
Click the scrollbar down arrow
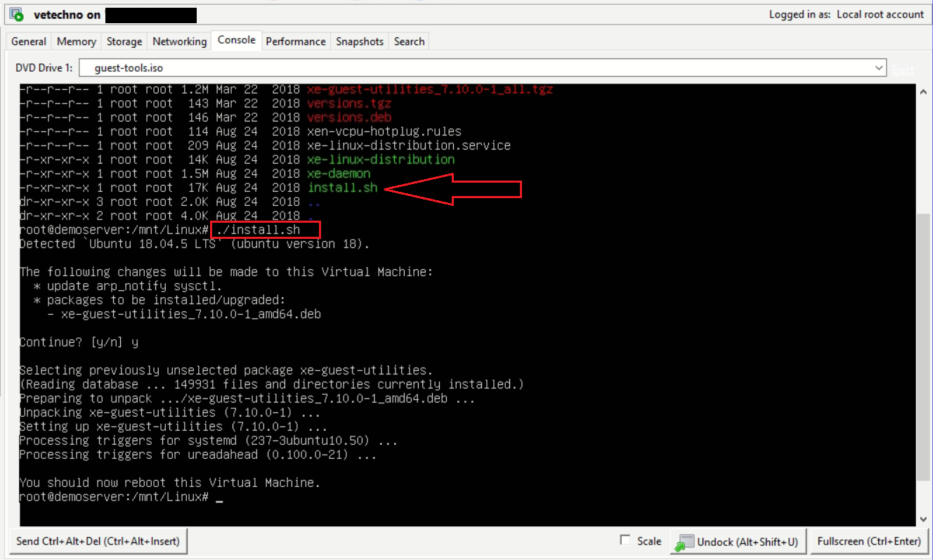coord(924,519)
